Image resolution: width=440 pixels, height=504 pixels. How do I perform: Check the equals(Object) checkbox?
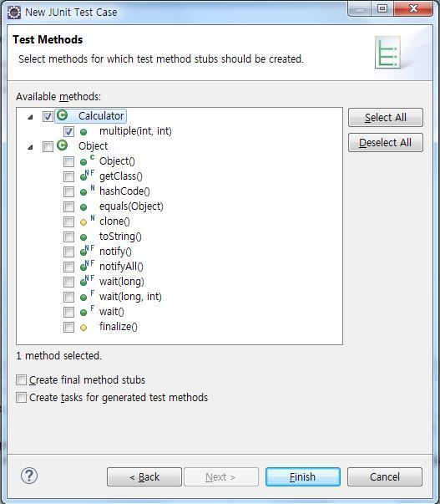click(x=68, y=206)
